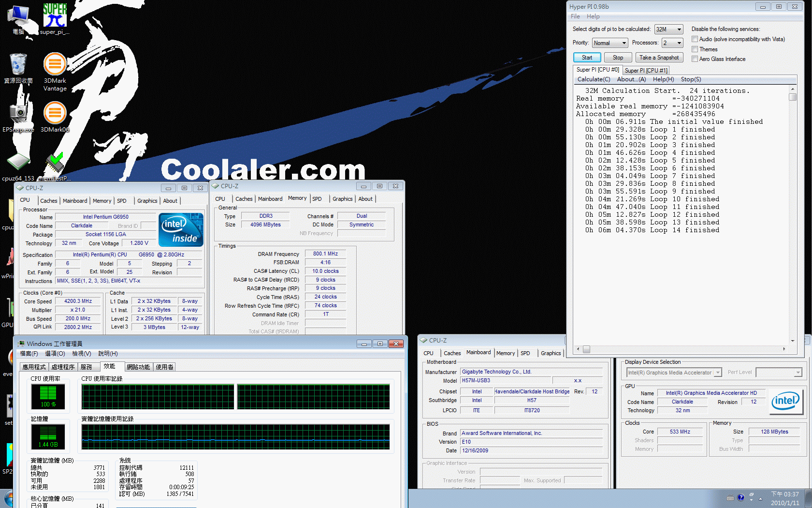
Task: Click the Intel logo in GPU panel
Action: [x=785, y=401]
